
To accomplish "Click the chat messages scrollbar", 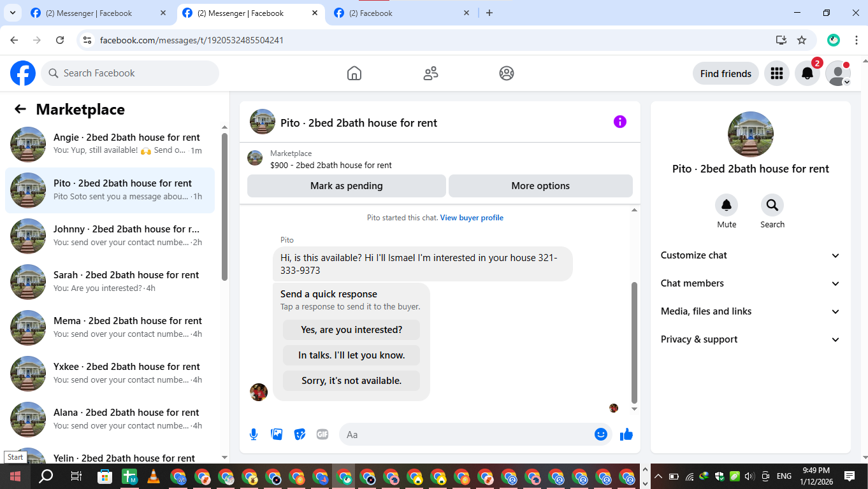I will point(634,343).
